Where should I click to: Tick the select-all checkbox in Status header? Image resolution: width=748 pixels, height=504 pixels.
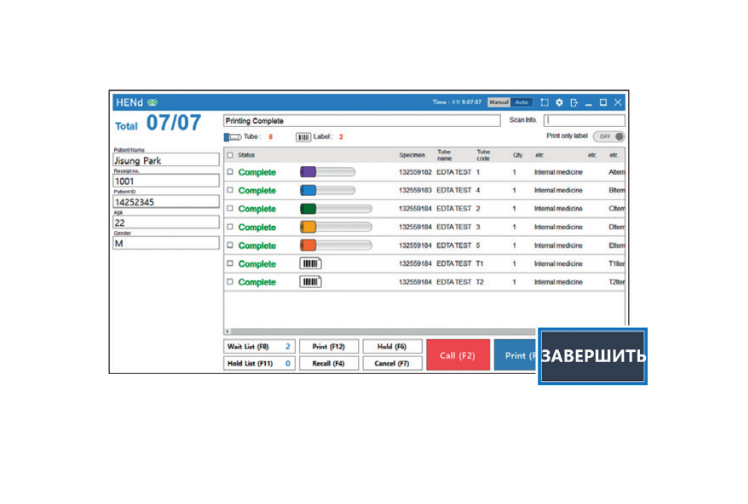click(x=230, y=155)
